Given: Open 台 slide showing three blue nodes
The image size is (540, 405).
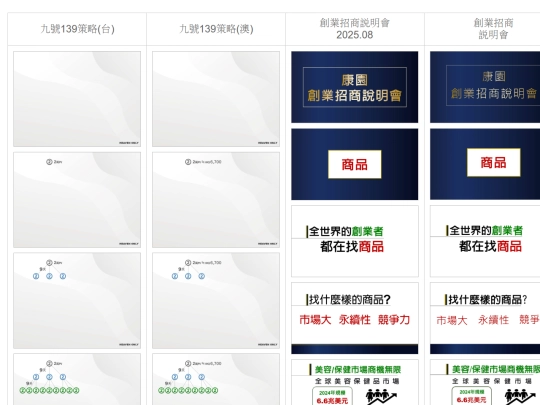Looking at the screenshot, I should click(x=77, y=300).
